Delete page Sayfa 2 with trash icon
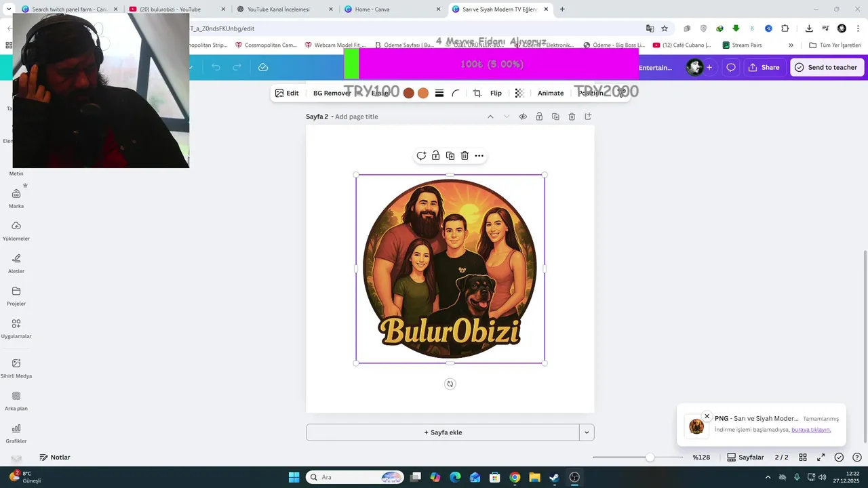 pyautogui.click(x=572, y=117)
